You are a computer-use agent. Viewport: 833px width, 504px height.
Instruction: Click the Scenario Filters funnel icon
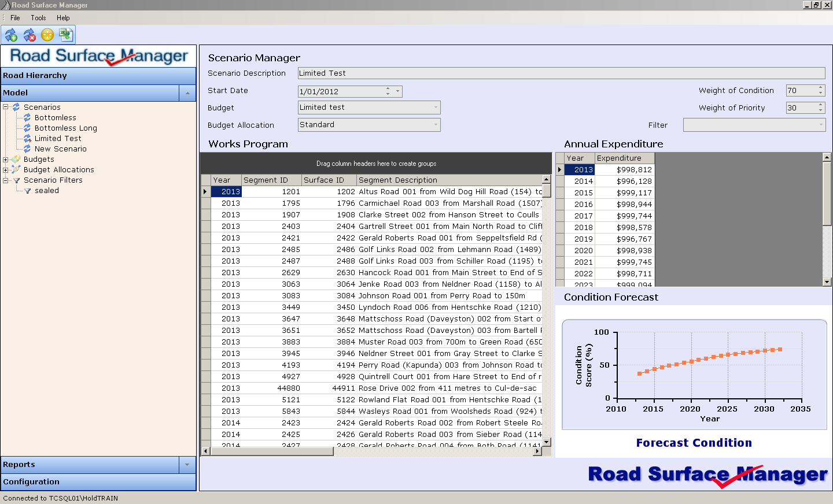[x=16, y=180]
